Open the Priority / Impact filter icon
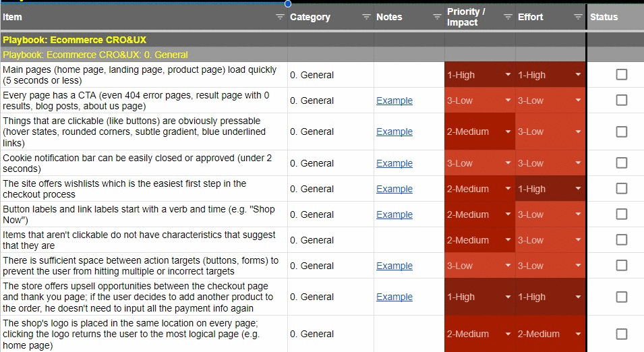The image size is (644, 352). 508,17
